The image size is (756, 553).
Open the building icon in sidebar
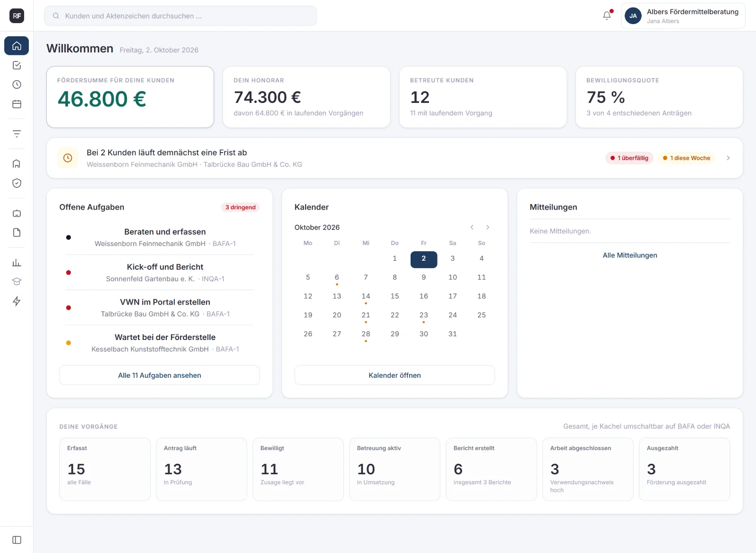coord(17,164)
